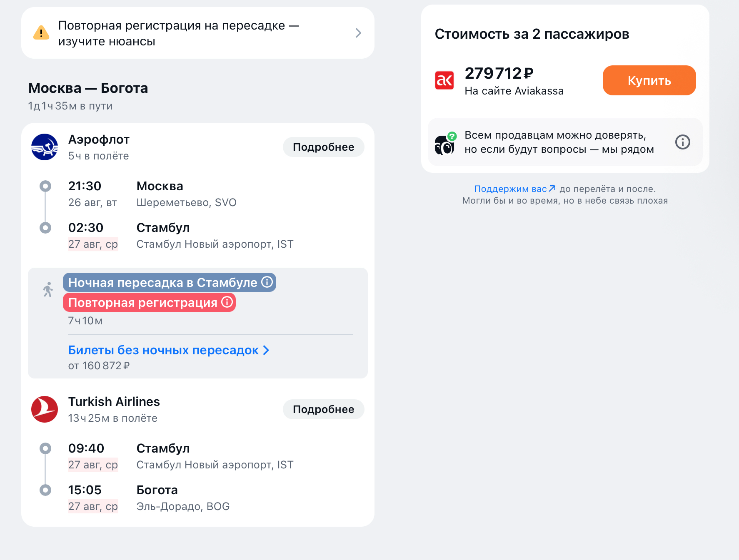Viewport: 739px width, 560px height.
Task: Click chevron next to Билеты без ночных пересадок
Action: [x=266, y=351]
